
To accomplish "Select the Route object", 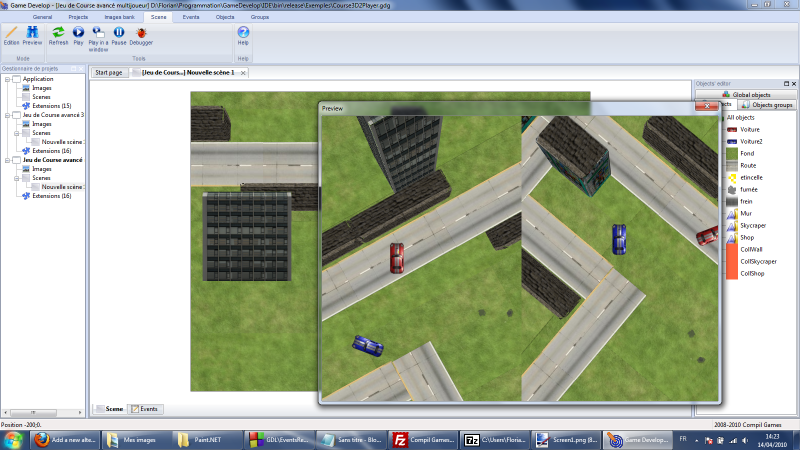I will click(x=748, y=165).
